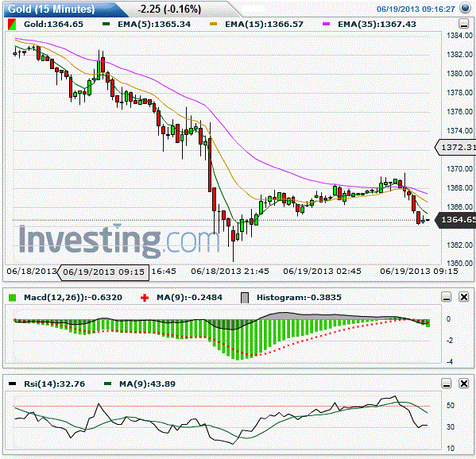476x459 pixels.
Task: Close the RSI indicator panel
Action: click(463, 384)
